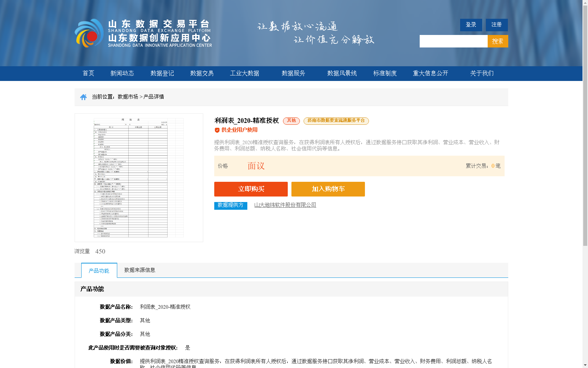Open the 数据服务 menu item
This screenshot has height=368, width=588.
293,74
